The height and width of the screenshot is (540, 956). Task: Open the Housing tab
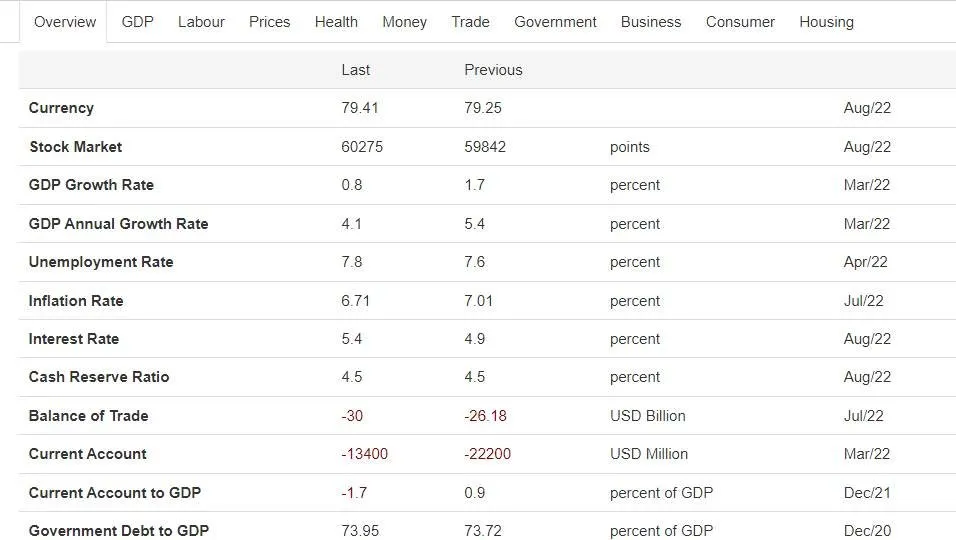tap(826, 22)
